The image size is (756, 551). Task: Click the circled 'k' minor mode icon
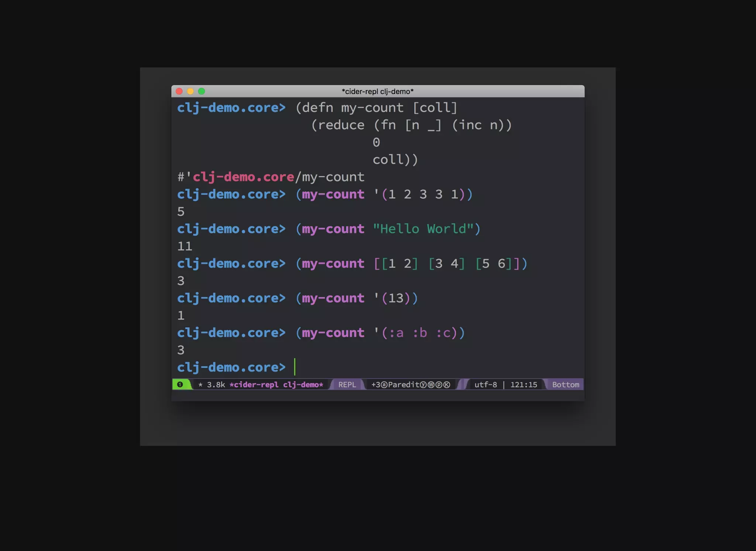[x=447, y=385]
